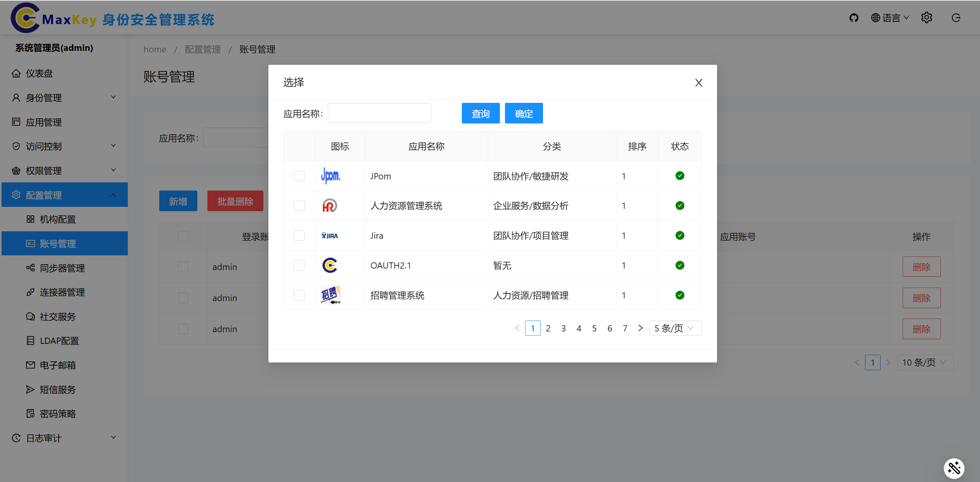The height and width of the screenshot is (482, 980).
Task: Expand the 日志审计 menu
Action: pyautogui.click(x=43, y=438)
